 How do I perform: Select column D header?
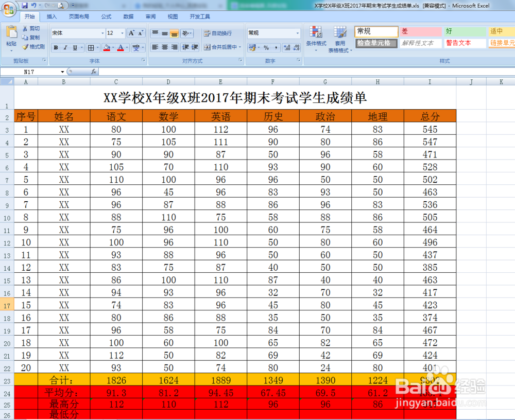tap(168, 82)
